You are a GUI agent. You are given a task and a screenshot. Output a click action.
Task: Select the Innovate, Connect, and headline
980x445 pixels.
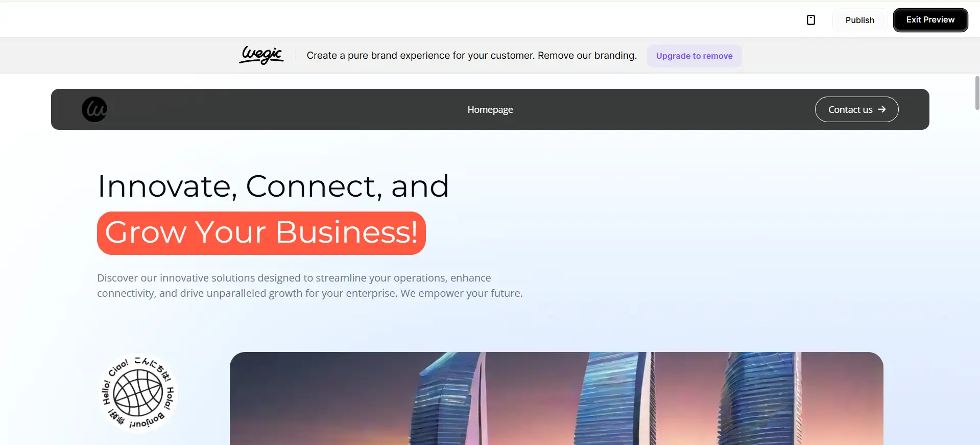tap(273, 186)
